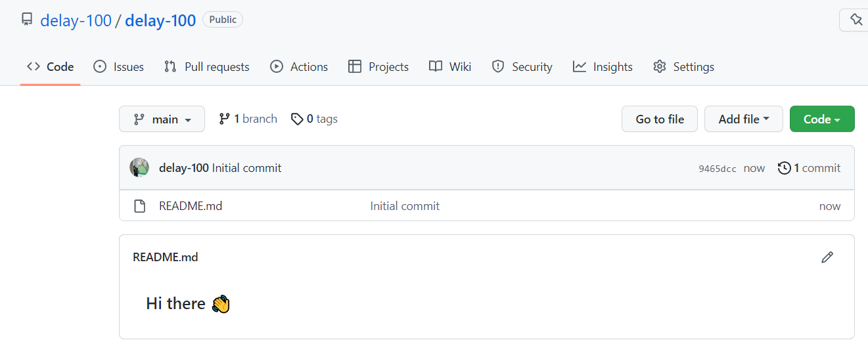
Task: Switch to the Code tab
Action: [50, 66]
